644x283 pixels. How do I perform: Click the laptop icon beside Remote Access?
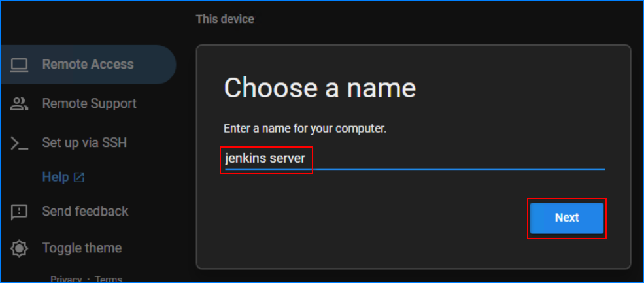coord(20,65)
